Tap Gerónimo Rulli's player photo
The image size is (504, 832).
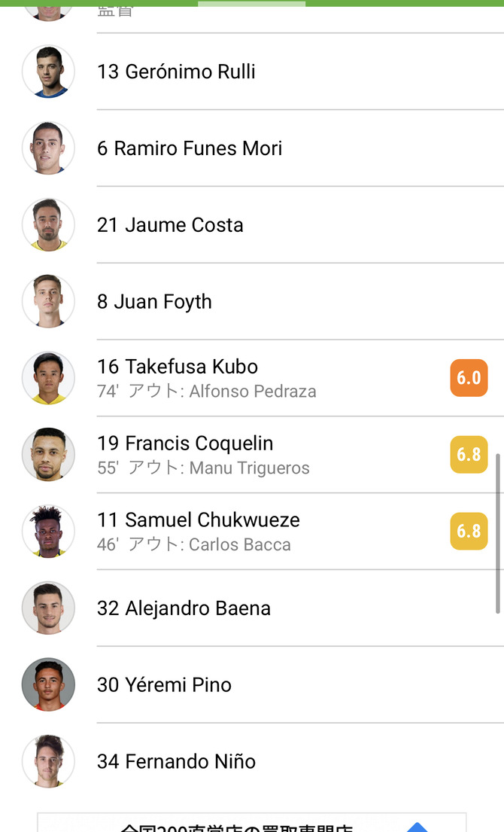pos(48,72)
